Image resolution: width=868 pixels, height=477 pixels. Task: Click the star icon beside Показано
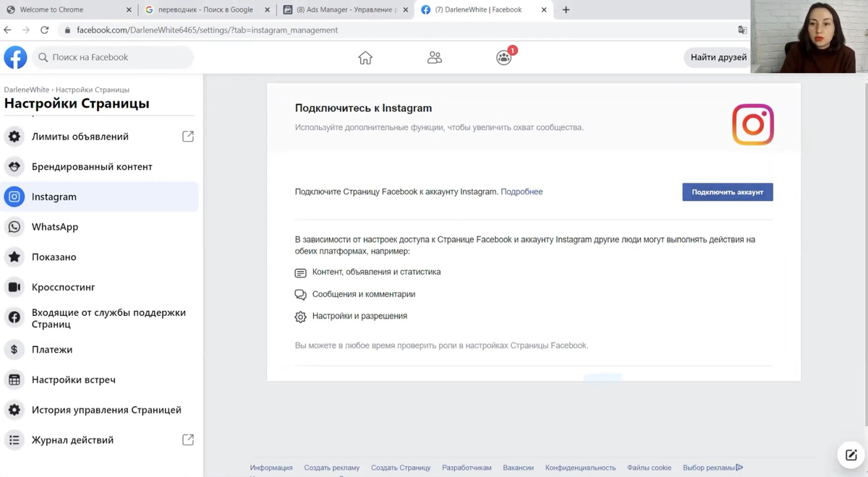(x=14, y=257)
